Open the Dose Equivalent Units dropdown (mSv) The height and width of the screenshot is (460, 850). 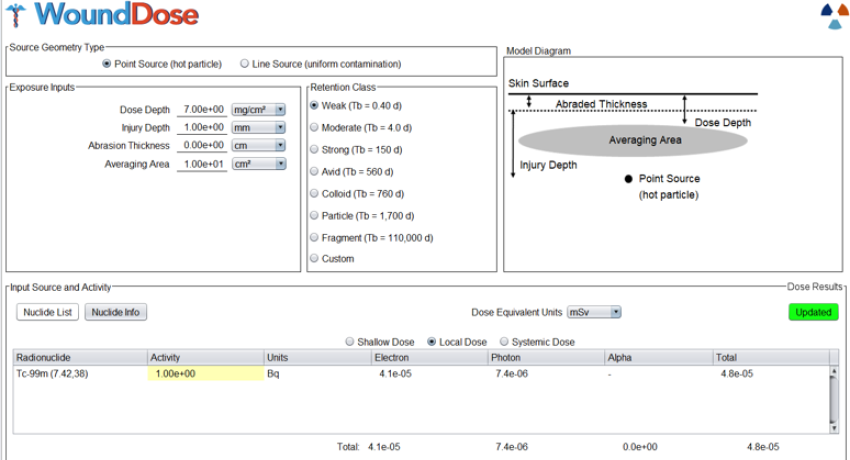click(x=594, y=312)
